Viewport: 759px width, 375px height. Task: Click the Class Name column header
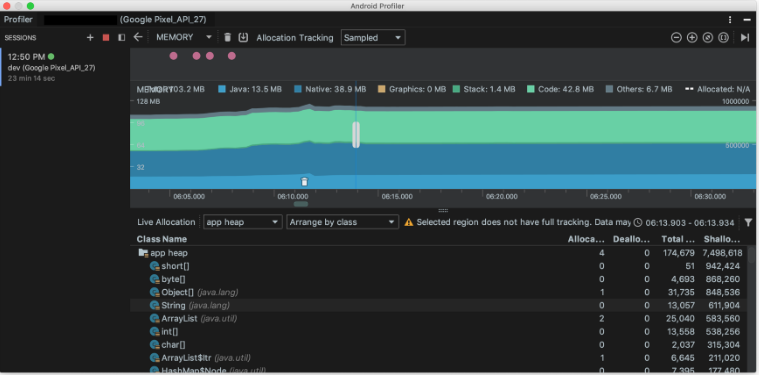[162, 239]
